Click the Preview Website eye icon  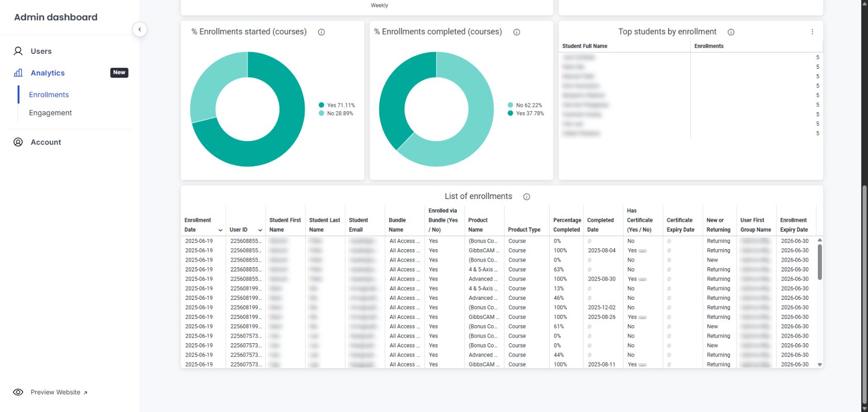click(18, 392)
